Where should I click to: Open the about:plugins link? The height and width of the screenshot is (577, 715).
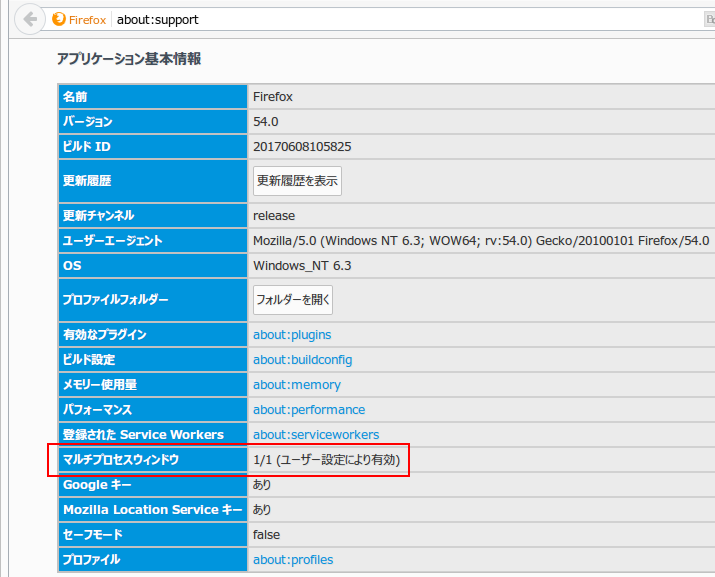(292, 334)
